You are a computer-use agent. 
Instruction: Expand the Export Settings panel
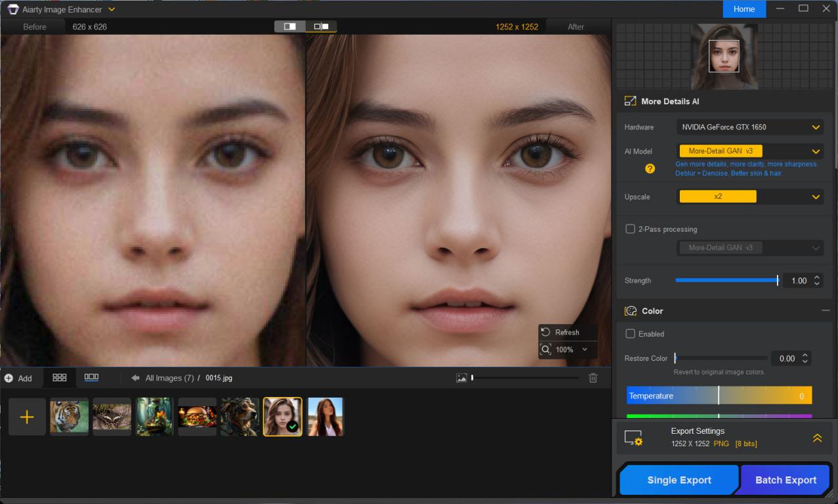tap(817, 438)
